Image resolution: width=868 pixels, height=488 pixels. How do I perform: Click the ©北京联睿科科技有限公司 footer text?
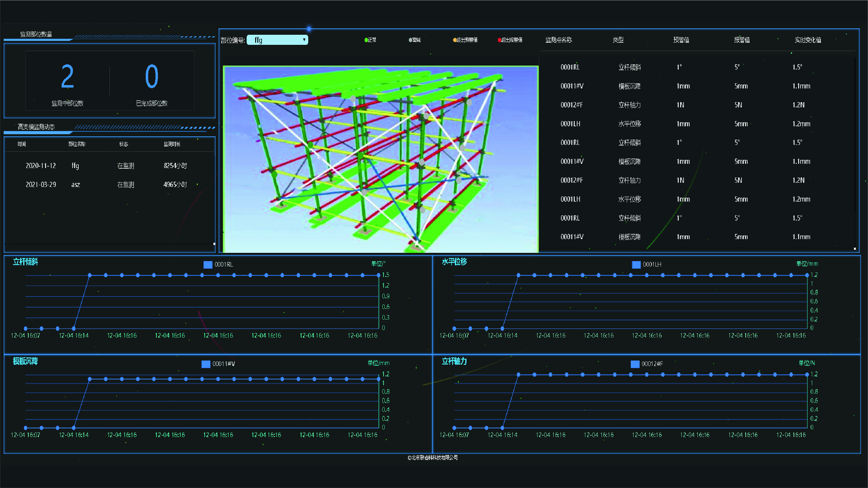(x=433, y=458)
